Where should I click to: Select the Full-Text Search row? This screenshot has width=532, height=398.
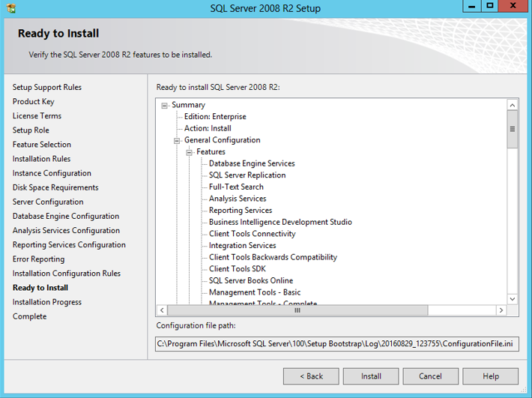click(x=236, y=187)
